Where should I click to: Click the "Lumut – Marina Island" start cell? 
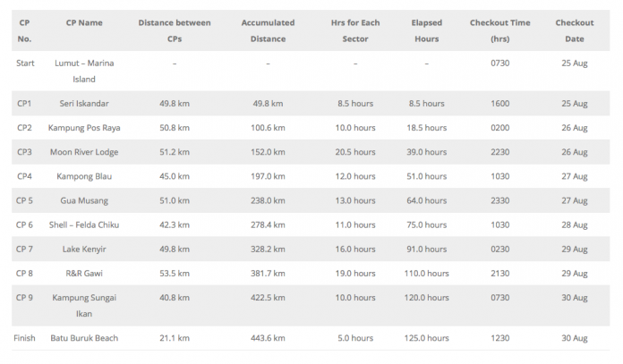click(84, 71)
